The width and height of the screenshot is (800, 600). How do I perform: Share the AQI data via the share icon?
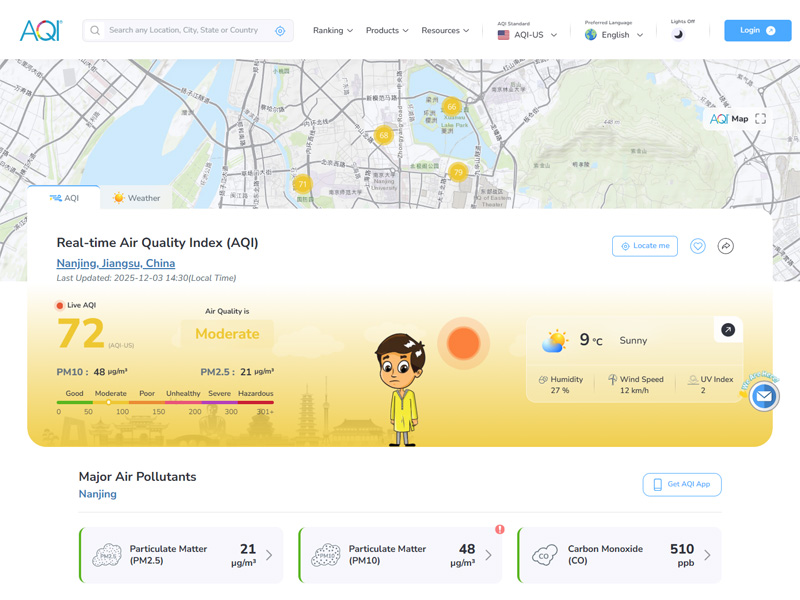point(725,246)
